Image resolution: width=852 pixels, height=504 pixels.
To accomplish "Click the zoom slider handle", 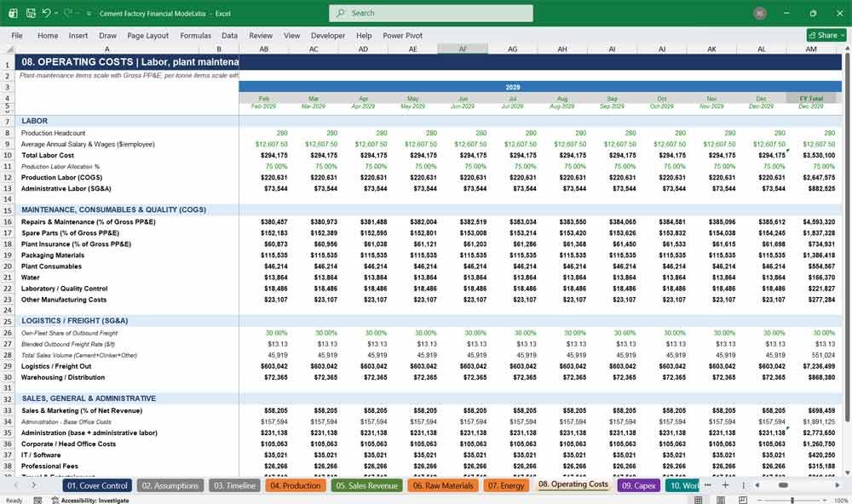I will (x=792, y=500).
